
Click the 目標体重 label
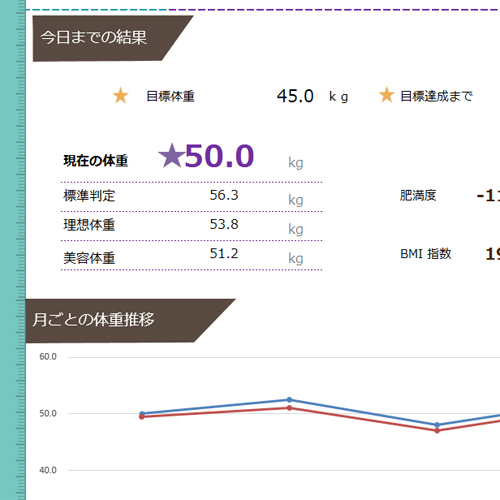[170, 96]
